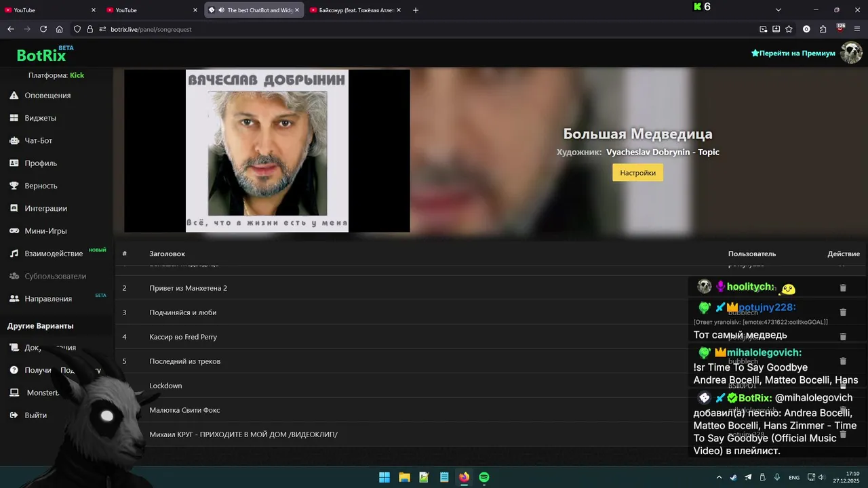Viewport: 868px width, 488px height.
Task: Open Steam from the system tray
Action: pyautogui.click(x=733, y=477)
